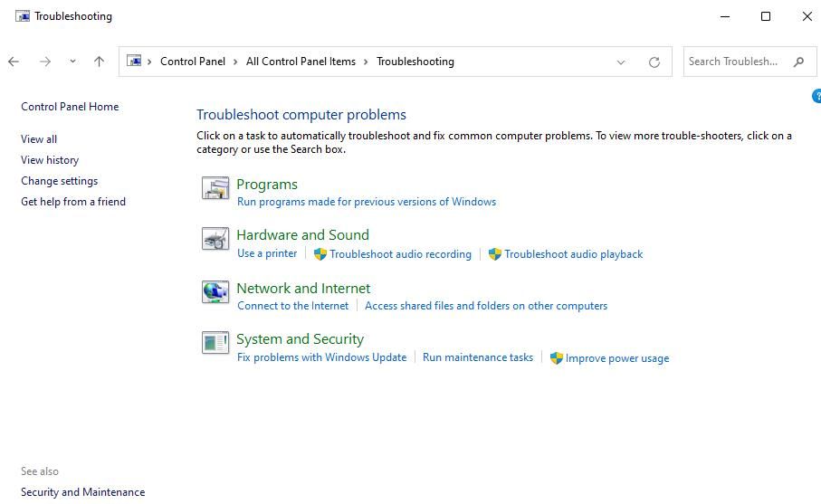Expand the chevron after Control Panel breadcrumb
821x504 pixels.
[x=235, y=62]
